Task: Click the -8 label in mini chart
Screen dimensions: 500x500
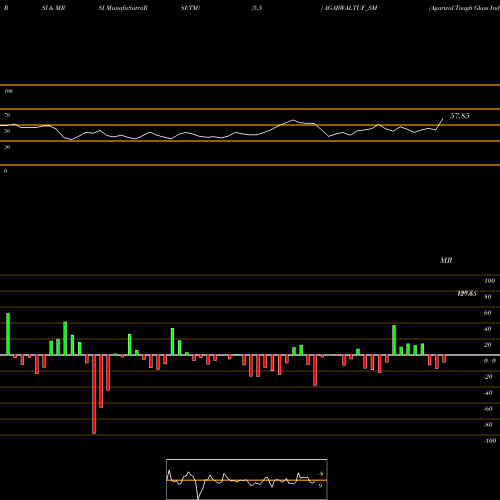Action: (x=321, y=474)
